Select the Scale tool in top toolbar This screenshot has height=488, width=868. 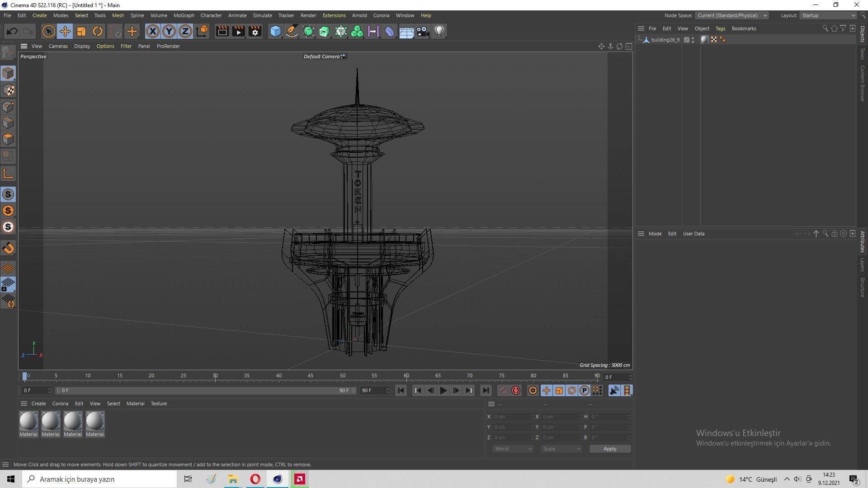81,31
